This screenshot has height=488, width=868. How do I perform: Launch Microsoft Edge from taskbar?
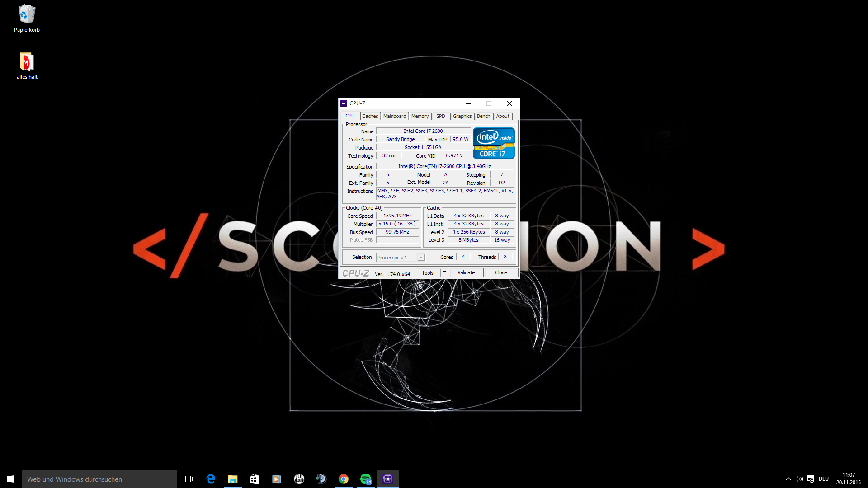211,479
